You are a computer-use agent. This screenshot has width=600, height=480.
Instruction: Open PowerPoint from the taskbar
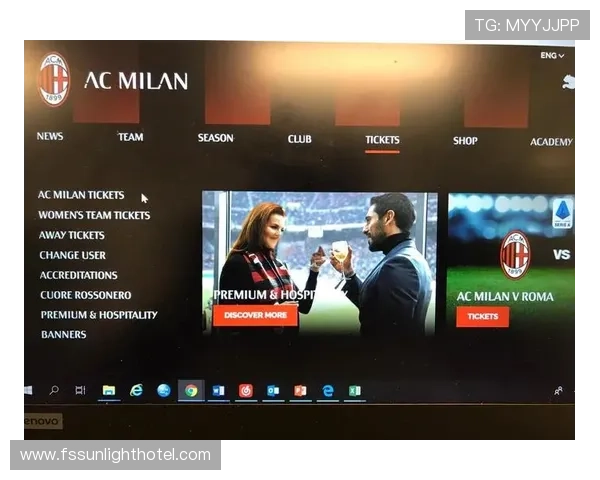pyautogui.click(x=300, y=390)
